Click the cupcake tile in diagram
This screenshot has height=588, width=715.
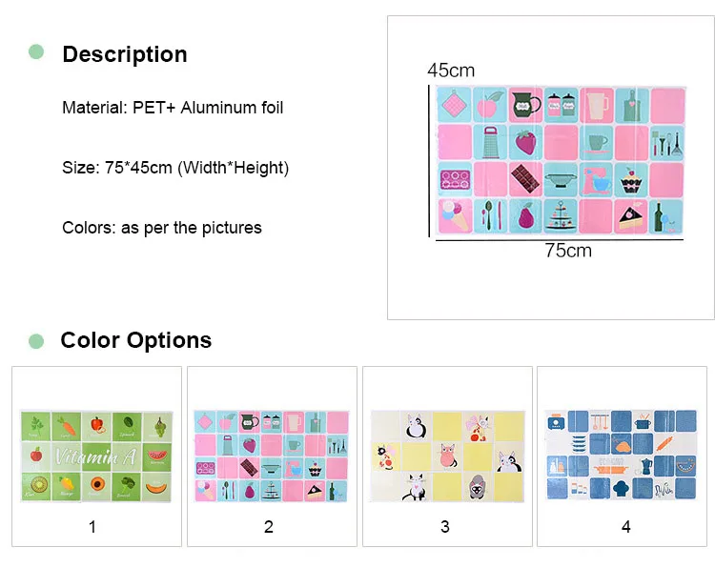631,179
